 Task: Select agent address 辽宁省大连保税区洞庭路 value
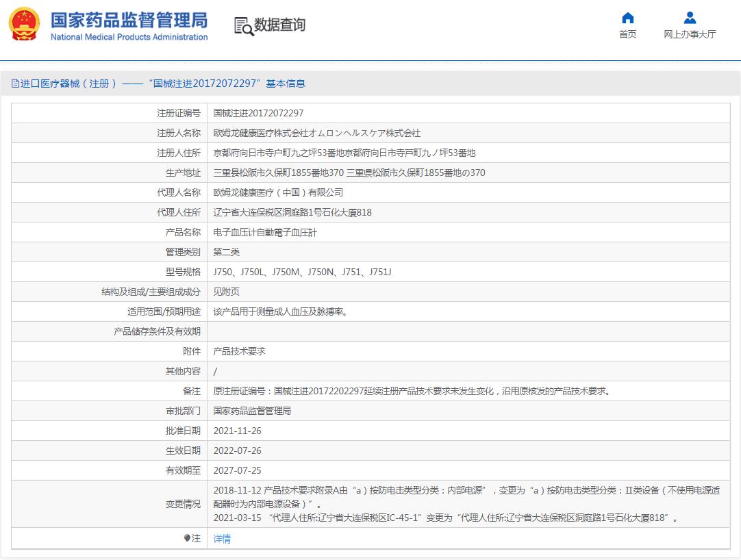click(292, 212)
